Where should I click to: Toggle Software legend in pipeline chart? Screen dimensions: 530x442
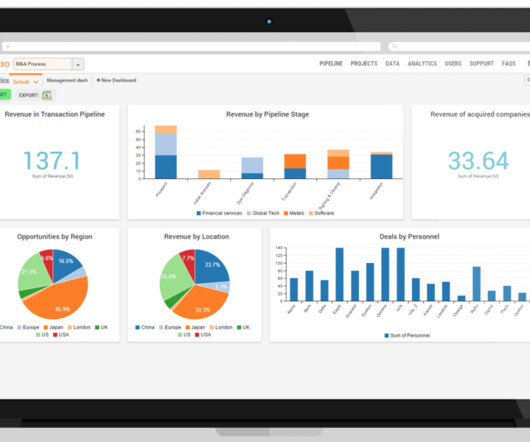[321, 213]
